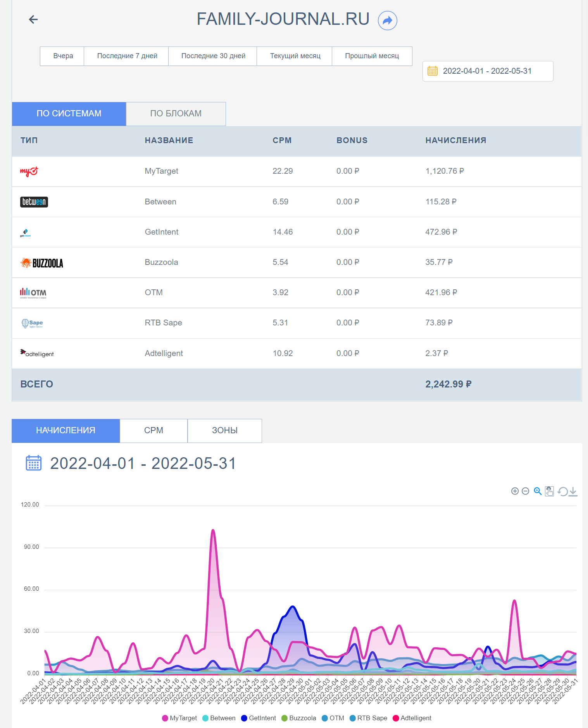Click the CPM column header in table
The width and height of the screenshot is (588, 728).
(282, 140)
